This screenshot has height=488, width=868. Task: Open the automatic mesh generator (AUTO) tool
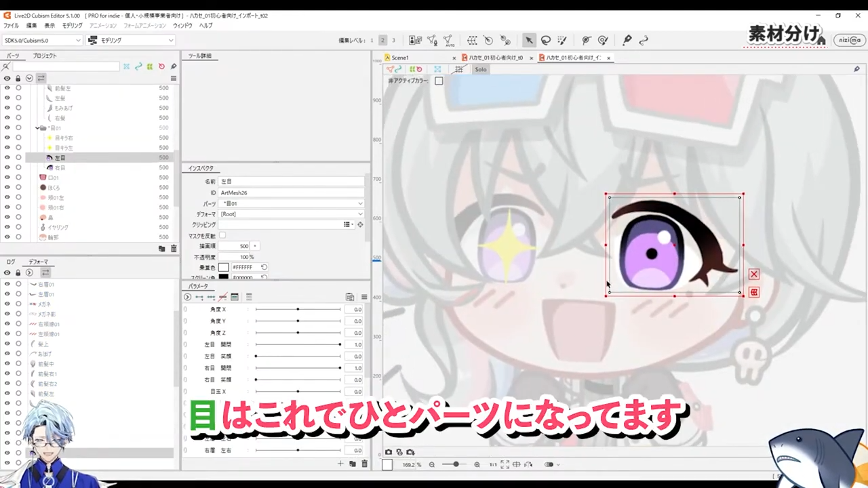pyautogui.click(x=450, y=40)
